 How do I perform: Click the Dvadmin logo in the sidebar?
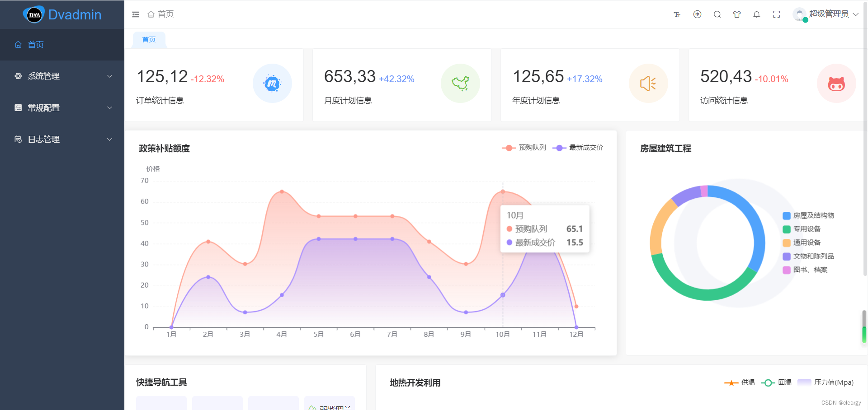pyautogui.click(x=62, y=14)
